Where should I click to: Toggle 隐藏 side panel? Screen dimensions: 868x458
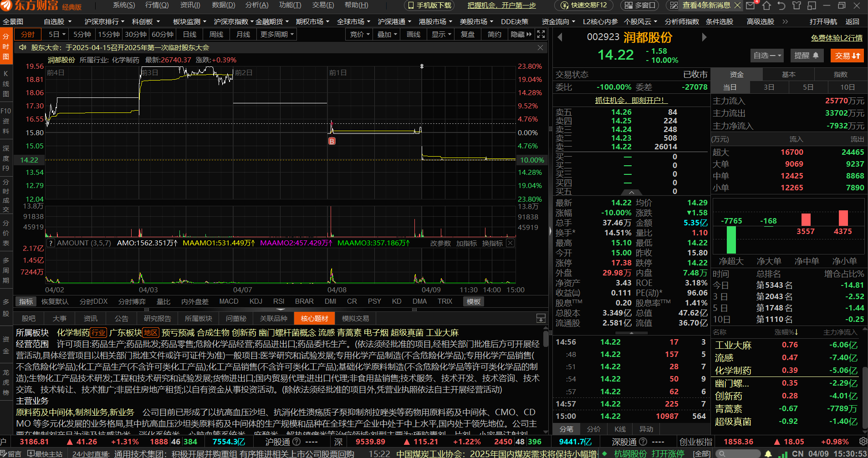pyautogui.click(x=521, y=34)
